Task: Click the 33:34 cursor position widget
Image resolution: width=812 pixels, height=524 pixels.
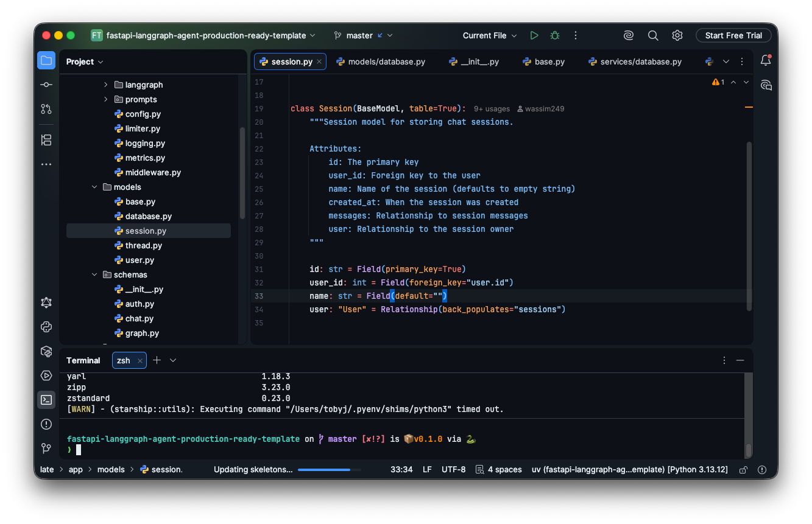Action: click(x=401, y=470)
